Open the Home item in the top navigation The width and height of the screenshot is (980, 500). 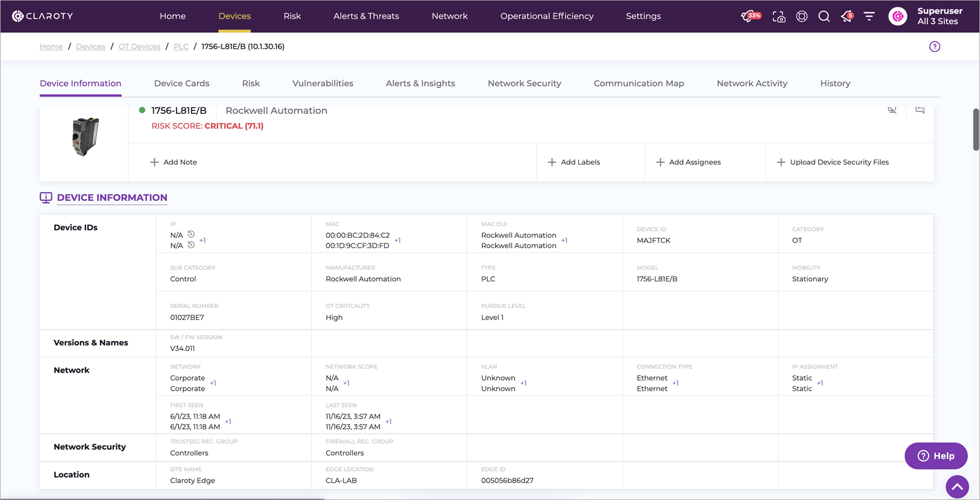[172, 16]
